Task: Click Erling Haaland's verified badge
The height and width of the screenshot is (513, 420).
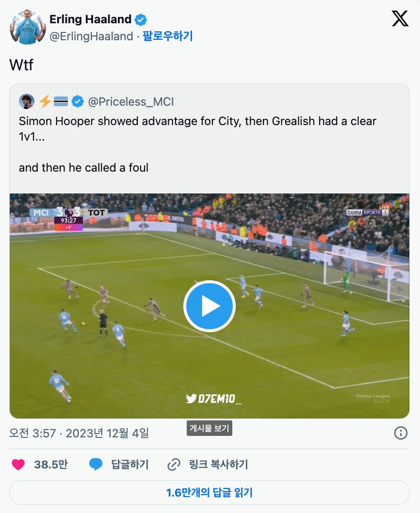Action: click(141, 20)
